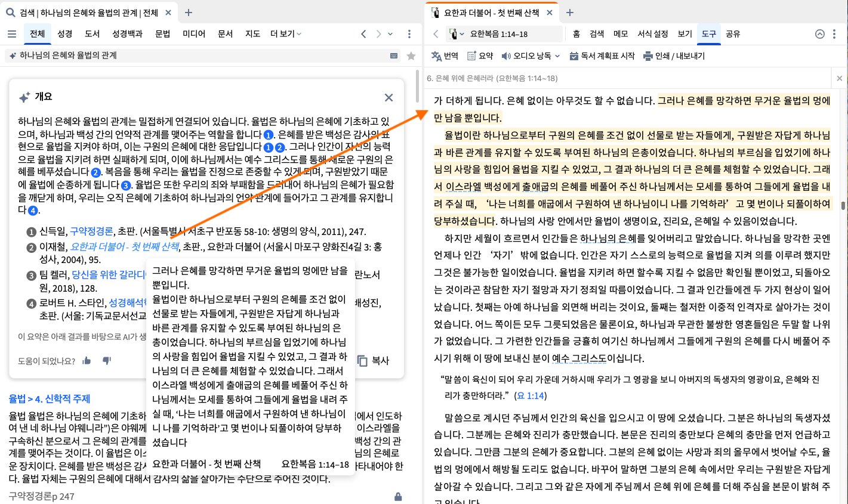
Task: Click the keyboard icon in the search box
Action: (394, 55)
